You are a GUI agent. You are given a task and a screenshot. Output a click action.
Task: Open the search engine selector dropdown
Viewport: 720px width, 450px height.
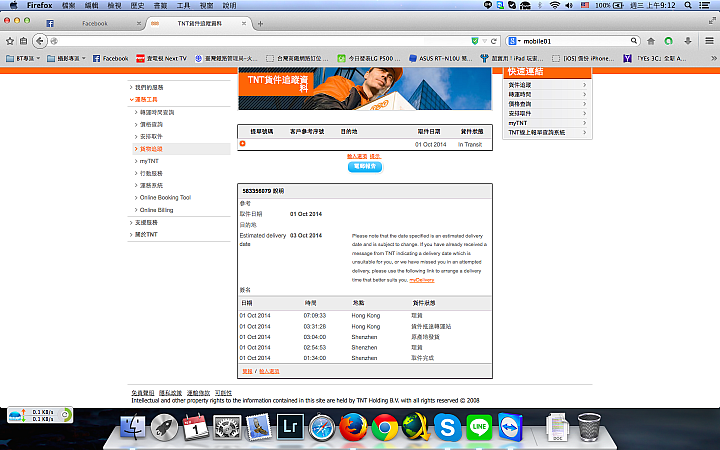(515, 41)
